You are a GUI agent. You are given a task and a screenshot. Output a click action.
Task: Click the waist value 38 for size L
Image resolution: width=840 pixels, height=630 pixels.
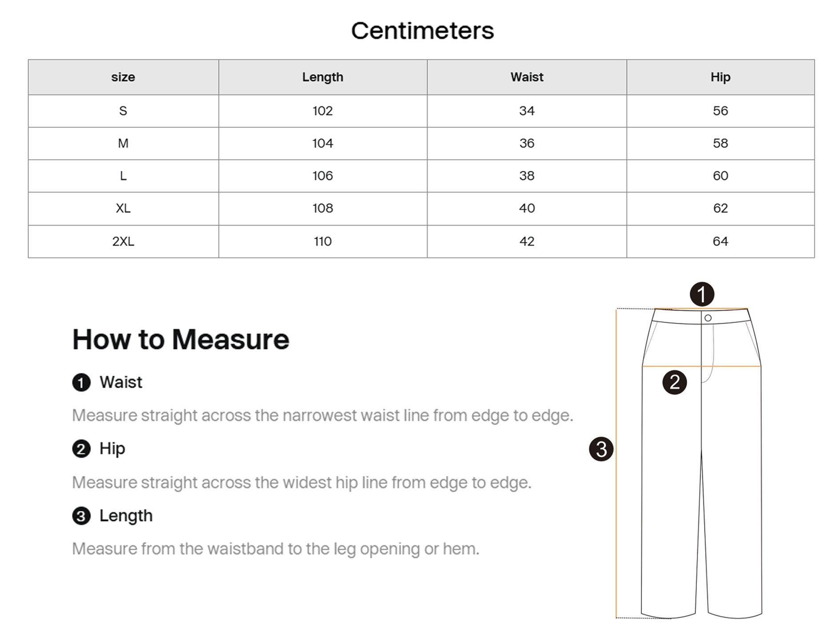point(527,176)
